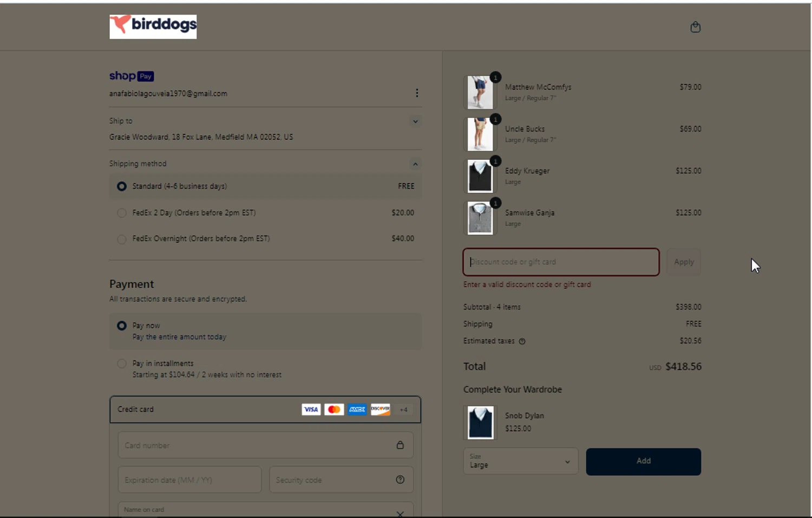Viewport: 812px width, 518px height.
Task: Click the Samwise Ganja product thumbnail
Action: [480, 218]
